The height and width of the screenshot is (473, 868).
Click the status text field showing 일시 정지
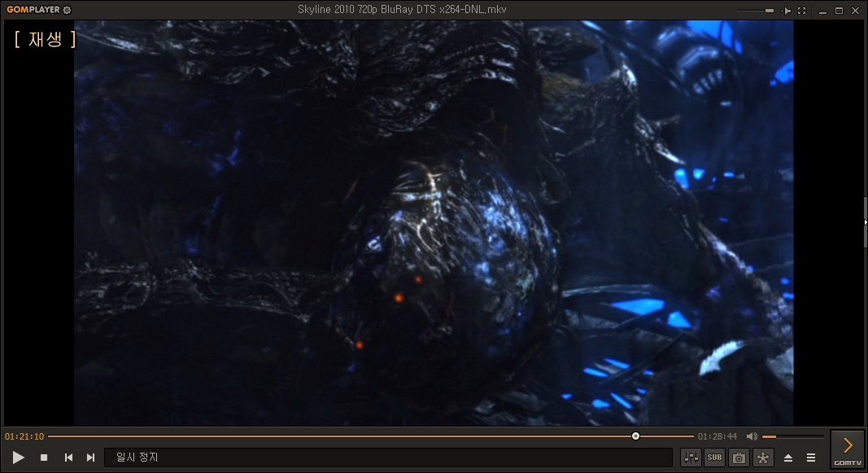pyautogui.click(x=388, y=458)
